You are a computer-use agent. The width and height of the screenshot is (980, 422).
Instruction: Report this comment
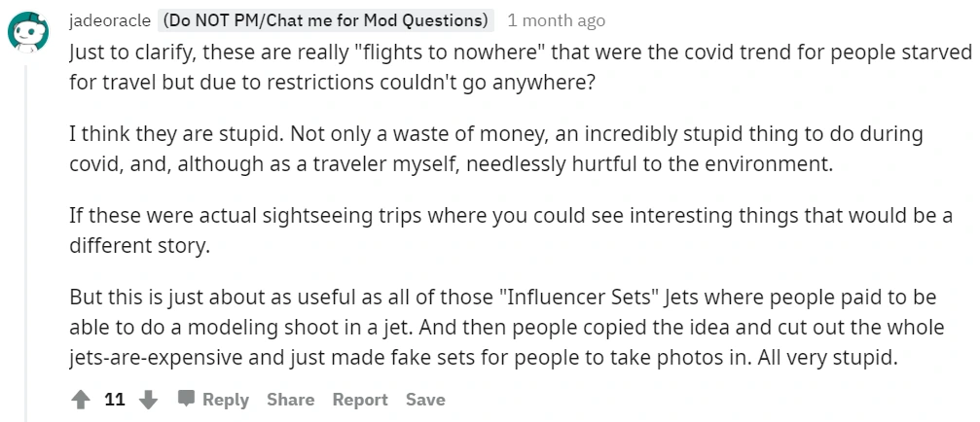[360, 400]
